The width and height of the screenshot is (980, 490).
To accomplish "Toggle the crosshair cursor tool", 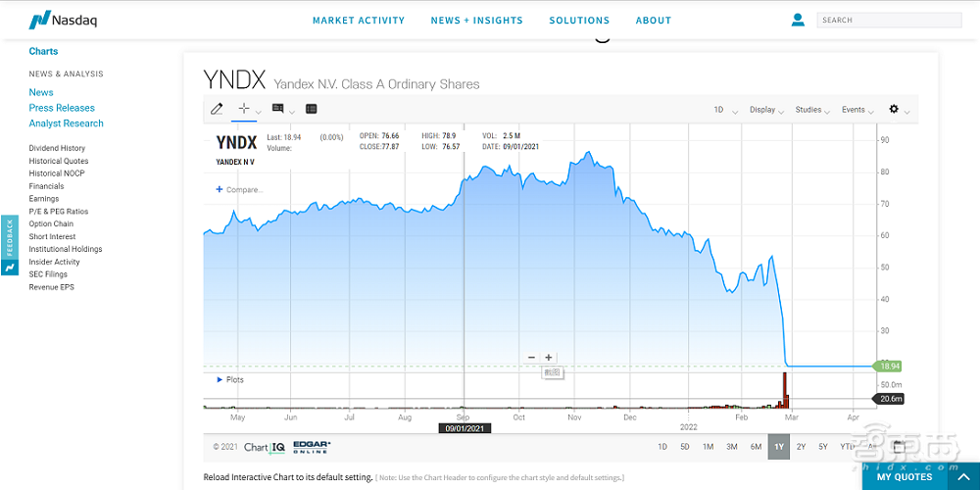I will tap(245, 109).
